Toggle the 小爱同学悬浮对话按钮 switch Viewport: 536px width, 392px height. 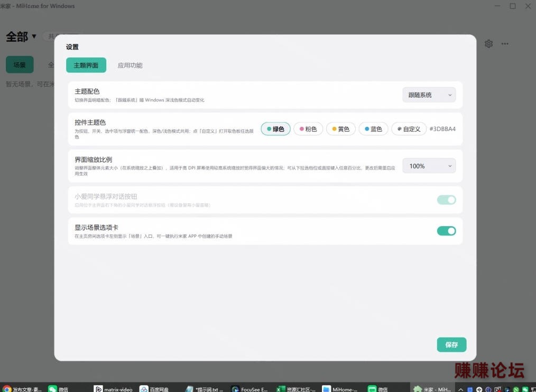446,200
